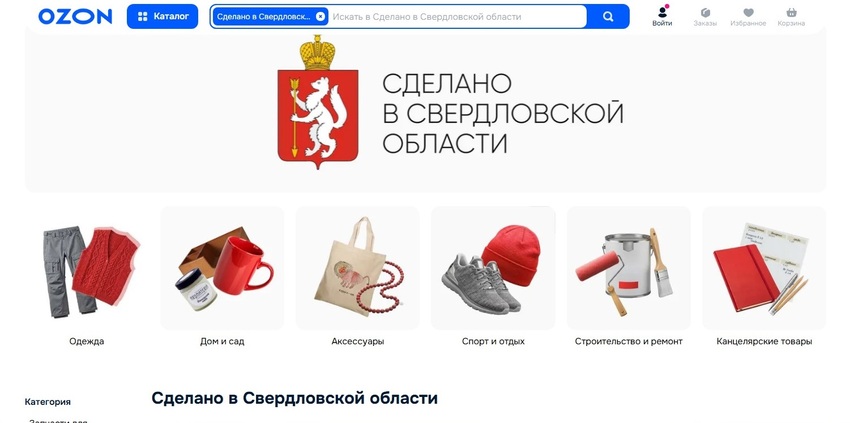The width and height of the screenshot is (850, 423).
Task: Open the Избранное heart icon
Action: (748, 16)
